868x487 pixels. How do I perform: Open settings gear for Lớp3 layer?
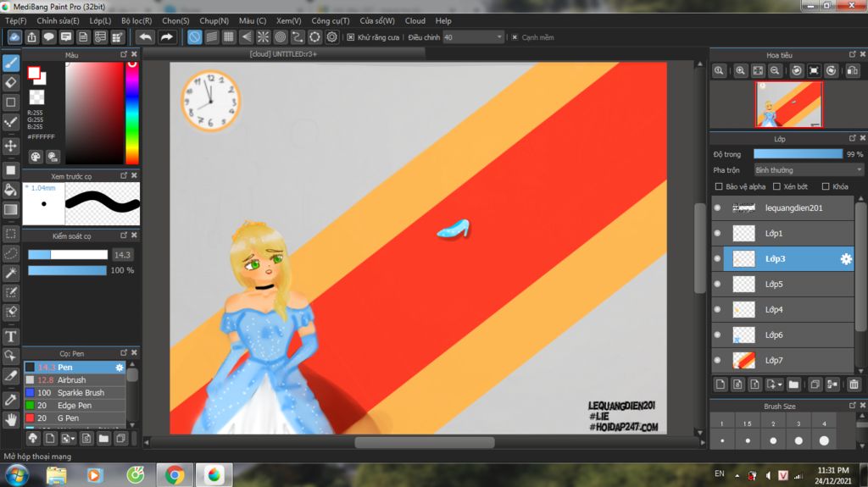pos(846,258)
